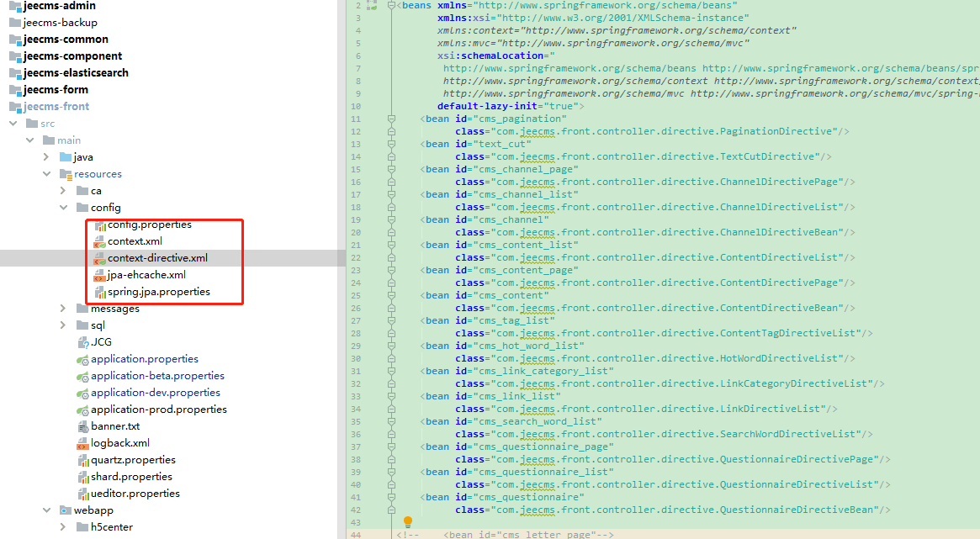Click the HotWordDirectiveList class reference
980x539 pixels.
coord(779,358)
